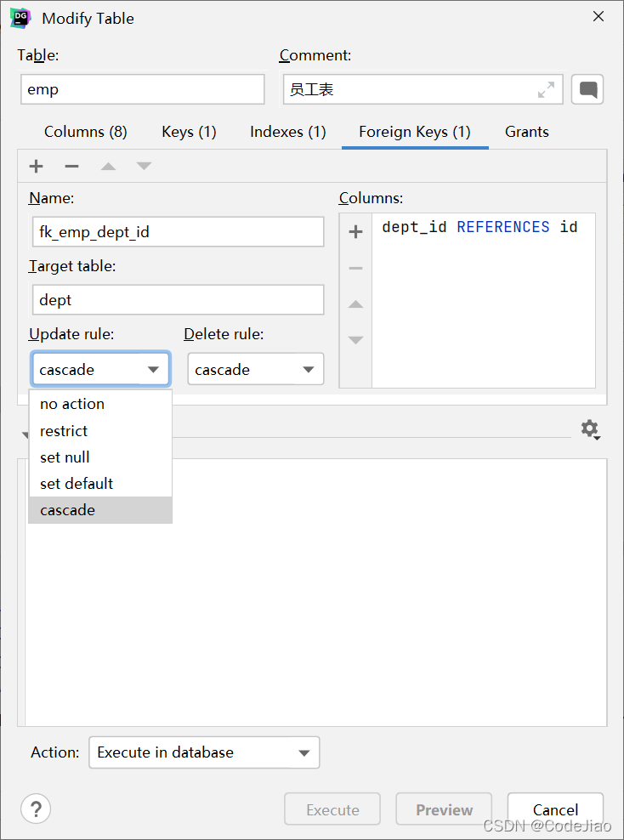Switch to the Indexes (1) tab

pyautogui.click(x=287, y=132)
